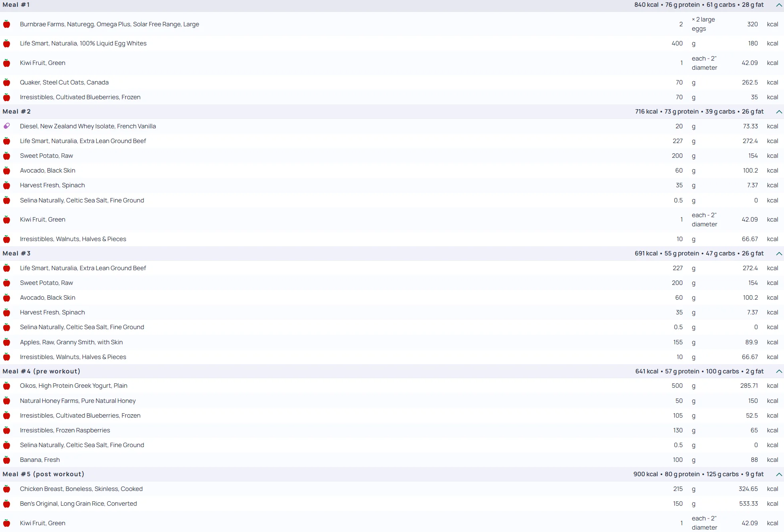The height and width of the screenshot is (532, 784).
Task: Click the food icon for Meal #2 Avocado
Action: (x=7, y=171)
